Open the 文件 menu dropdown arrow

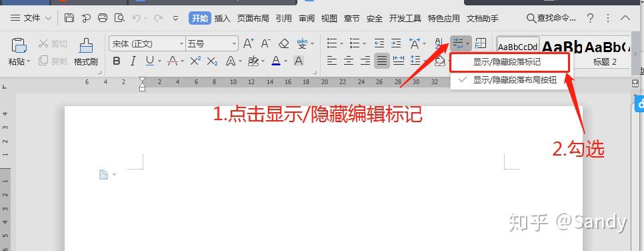coord(48,19)
